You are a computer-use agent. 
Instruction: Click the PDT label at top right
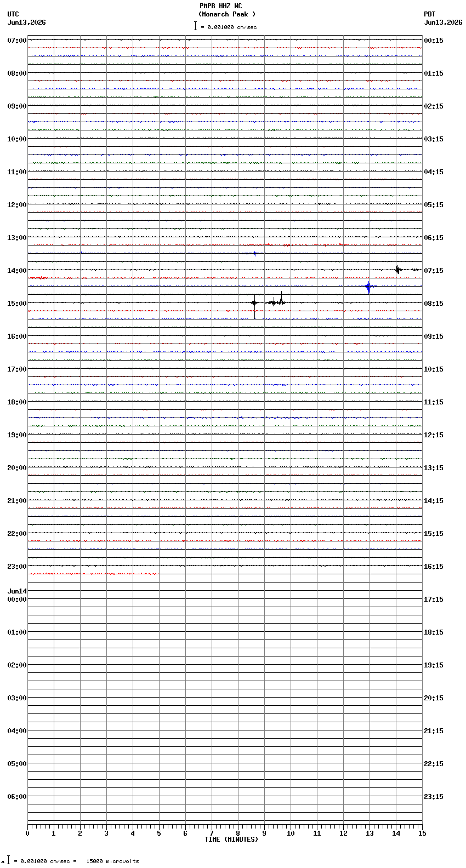[x=429, y=14]
